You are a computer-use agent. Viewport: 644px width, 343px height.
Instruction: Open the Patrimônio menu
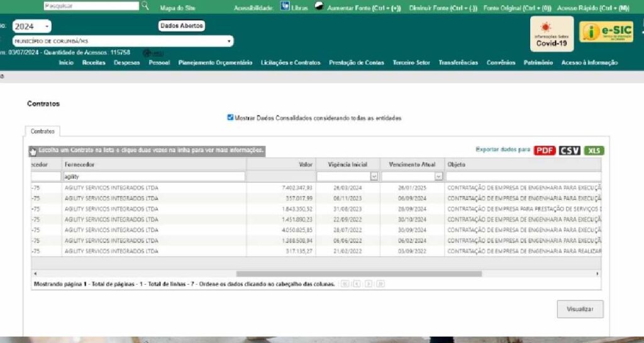click(538, 63)
